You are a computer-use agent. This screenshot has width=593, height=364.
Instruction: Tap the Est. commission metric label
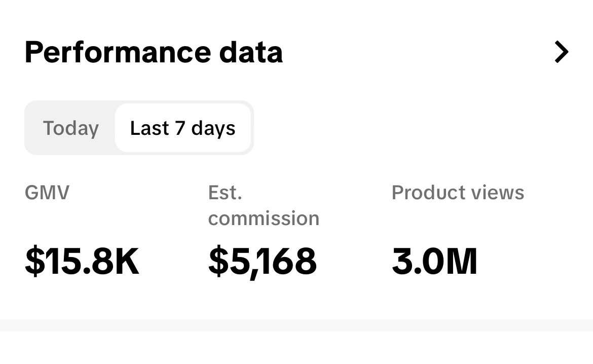(263, 205)
